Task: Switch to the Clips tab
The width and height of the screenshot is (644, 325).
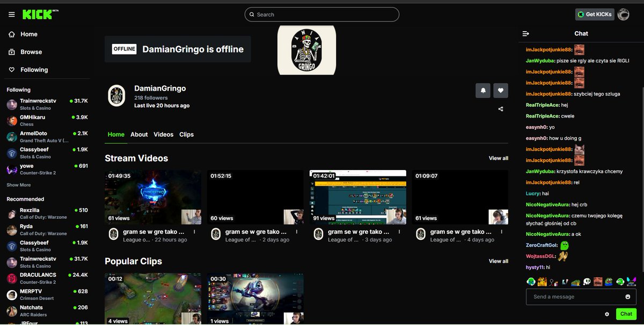Action: click(x=186, y=135)
